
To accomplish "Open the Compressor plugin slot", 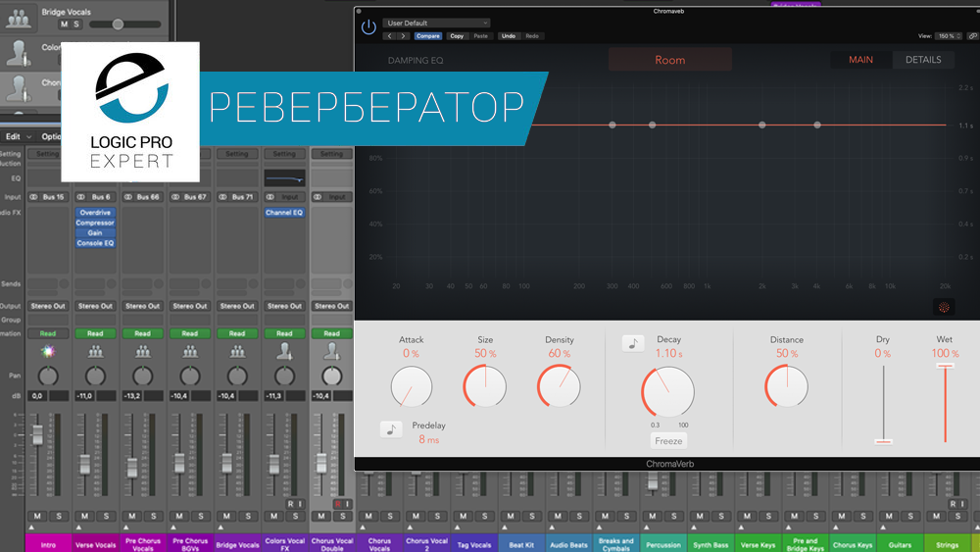I will tap(95, 223).
